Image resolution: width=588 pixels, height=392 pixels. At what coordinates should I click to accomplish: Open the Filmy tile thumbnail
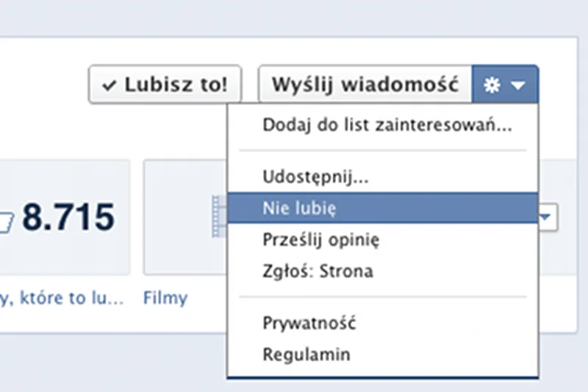[185, 217]
